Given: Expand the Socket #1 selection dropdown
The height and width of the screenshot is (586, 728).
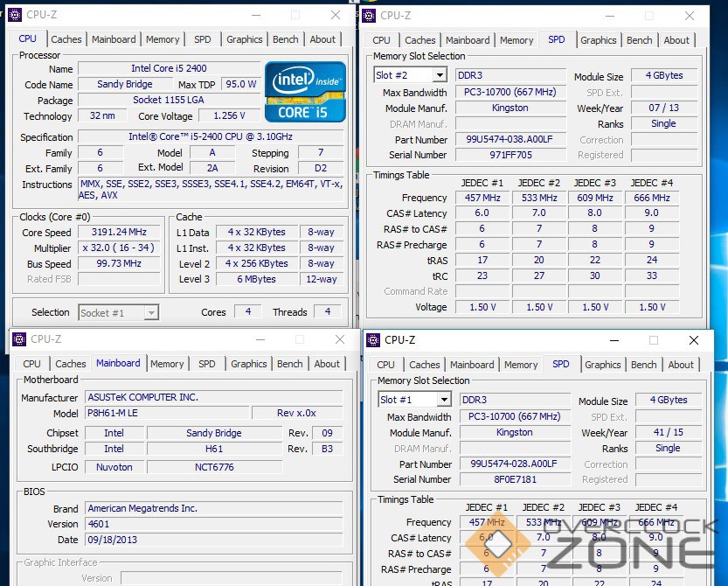Looking at the screenshot, I should 151,312.
